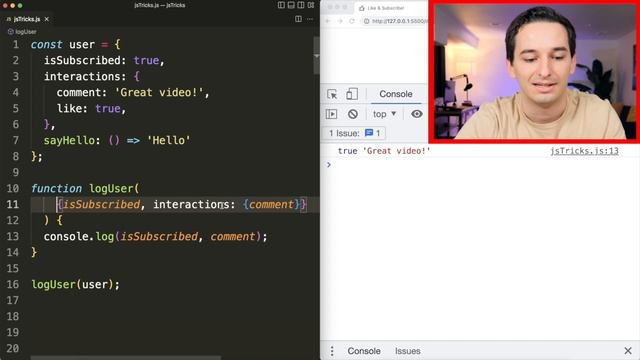Click 'logUser(user);' call on line 16
The width and height of the screenshot is (640, 360).
(76, 284)
